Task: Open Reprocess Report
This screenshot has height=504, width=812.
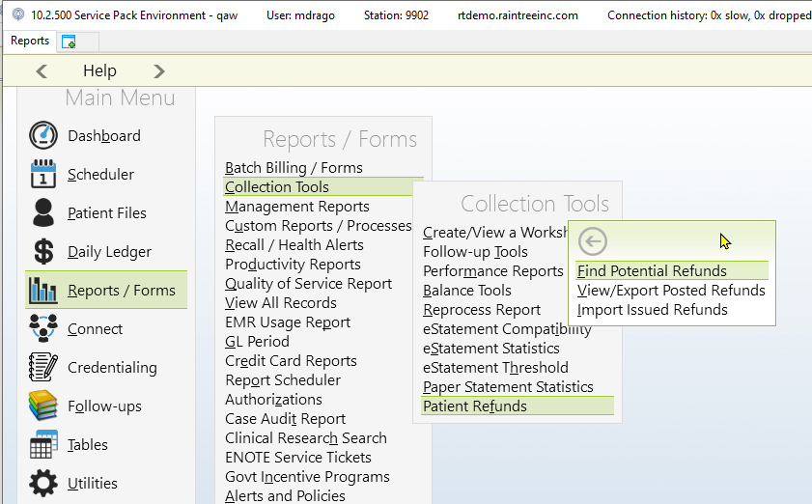Action: [482, 310]
